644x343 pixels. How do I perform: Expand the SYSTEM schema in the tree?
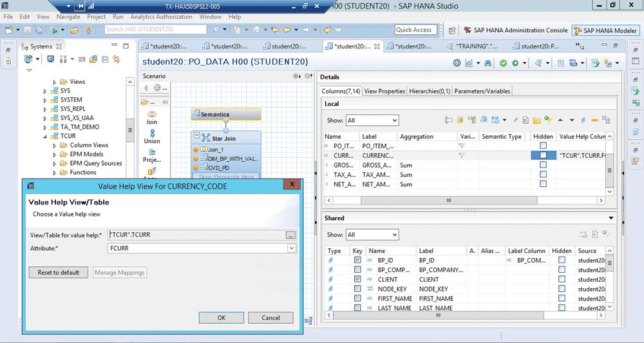(45, 100)
